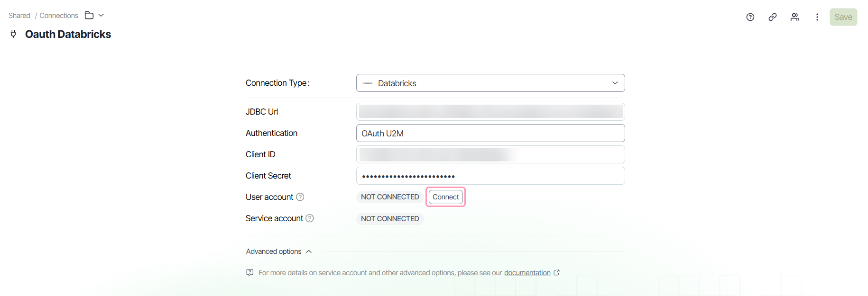Collapse the Advanced options section
Image resolution: width=868 pixels, height=296 pixels.
[x=279, y=251]
